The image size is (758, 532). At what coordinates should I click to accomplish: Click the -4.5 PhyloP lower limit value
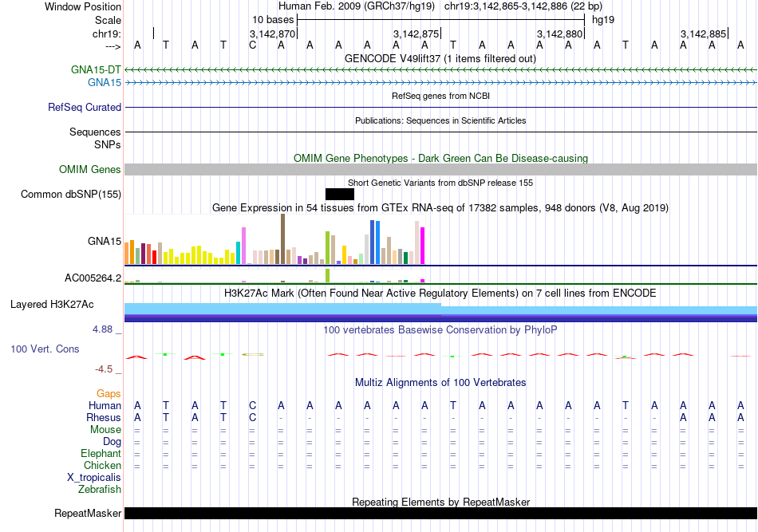104,369
